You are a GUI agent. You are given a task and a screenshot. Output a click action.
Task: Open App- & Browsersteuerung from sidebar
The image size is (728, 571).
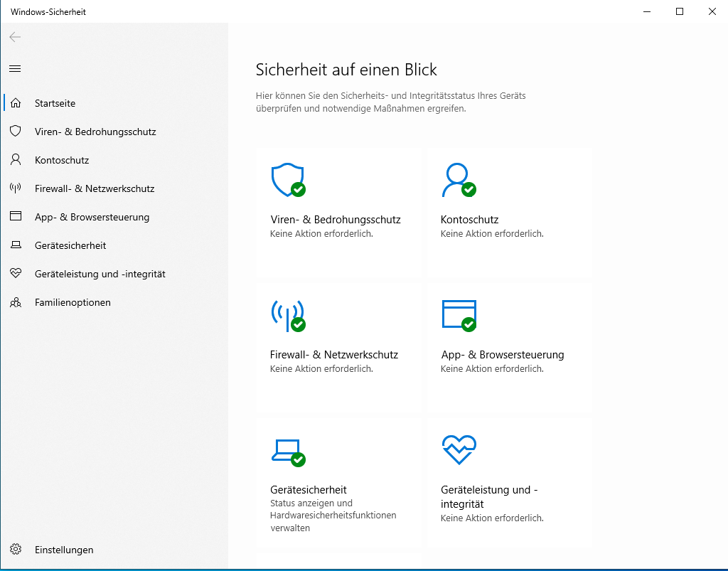pos(92,218)
